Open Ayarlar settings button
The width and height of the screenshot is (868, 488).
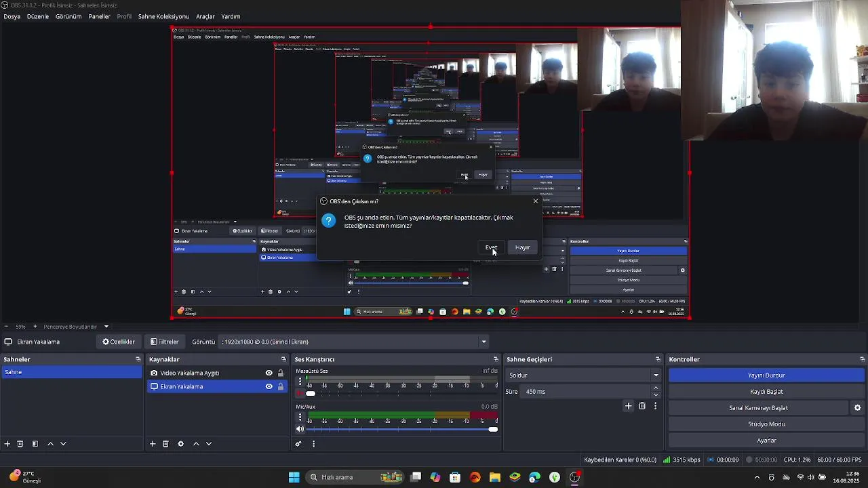tap(766, 441)
